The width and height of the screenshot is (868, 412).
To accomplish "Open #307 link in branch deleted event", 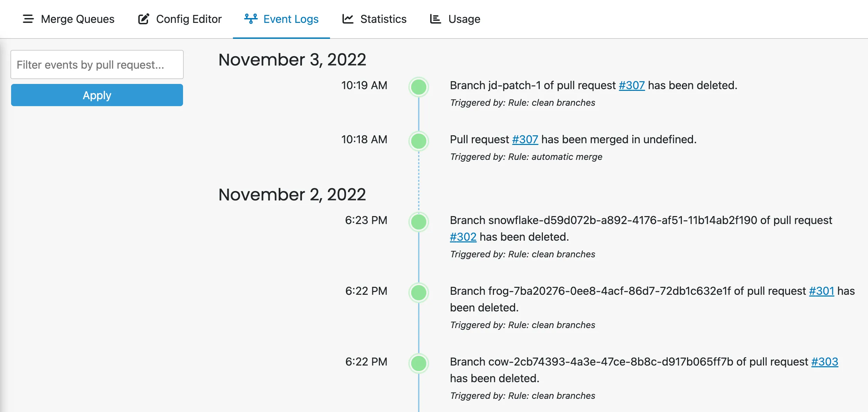I will (632, 85).
